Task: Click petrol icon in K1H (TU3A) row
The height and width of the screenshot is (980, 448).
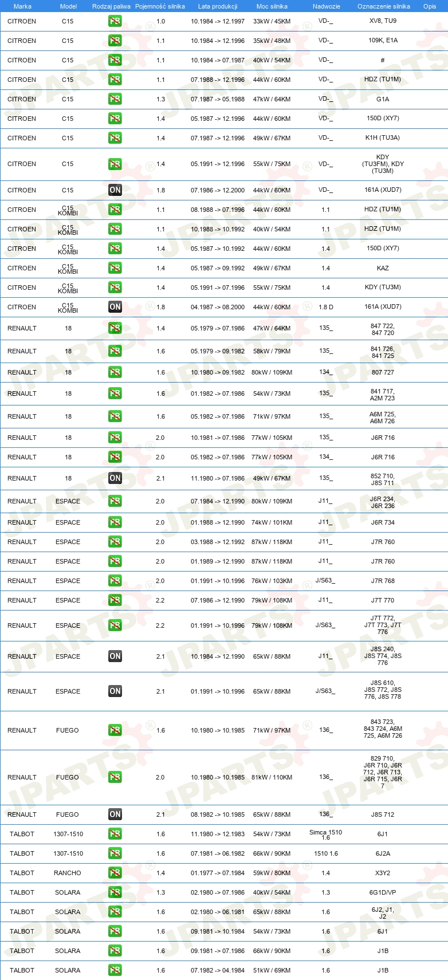Action: pos(115,138)
